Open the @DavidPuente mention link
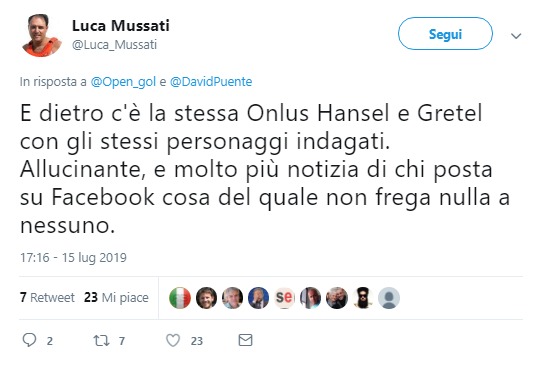This screenshot has height=367, width=544. tap(211, 82)
